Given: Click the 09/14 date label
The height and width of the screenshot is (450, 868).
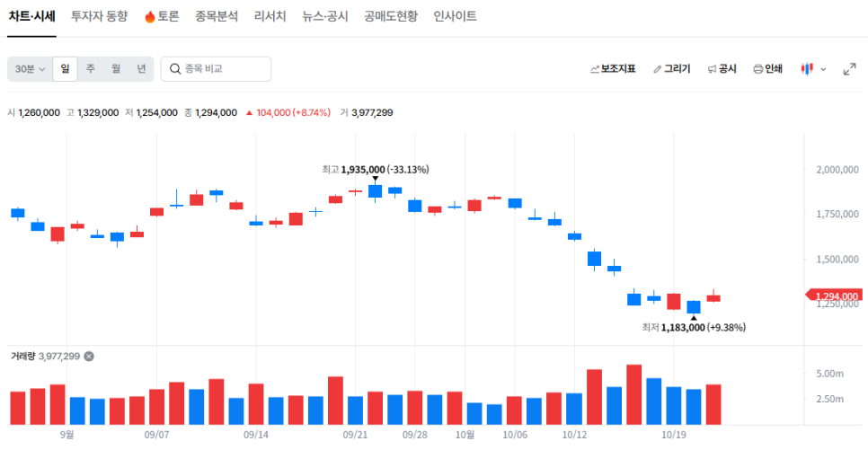Looking at the screenshot, I should (256, 435).
